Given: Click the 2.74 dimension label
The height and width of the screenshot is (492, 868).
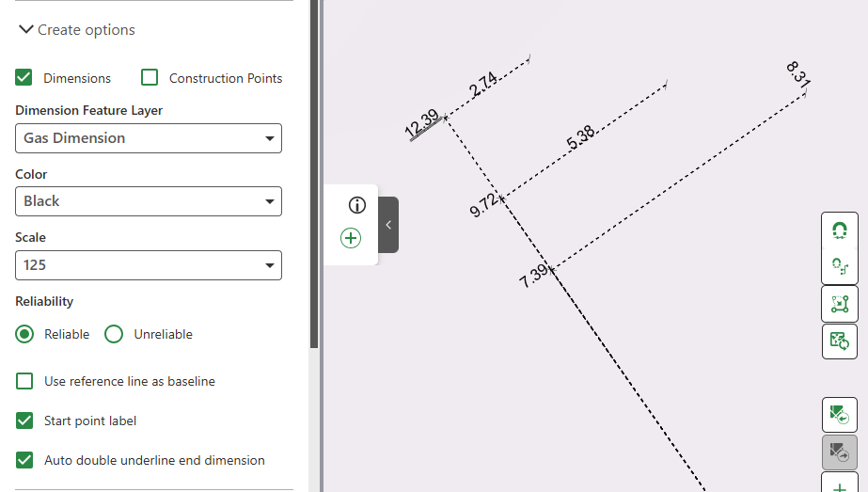Looking at the screenshot, I should 483,85.
